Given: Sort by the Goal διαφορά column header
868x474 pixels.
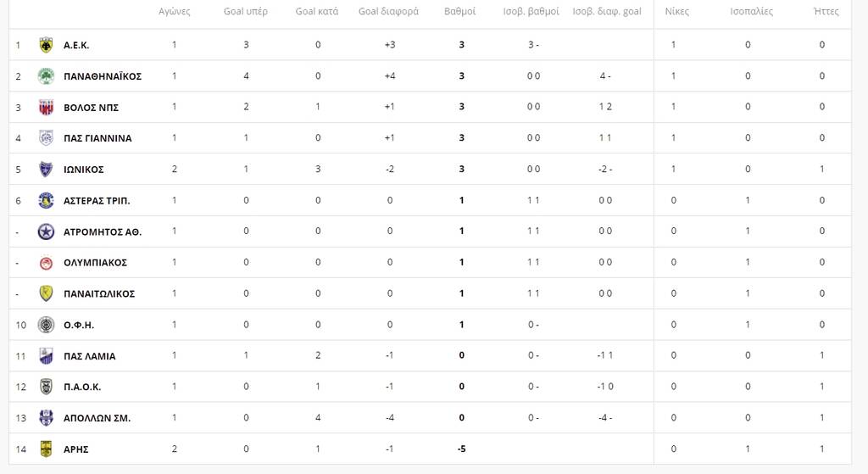Looking at the screenshot, I should pos(388,12).
